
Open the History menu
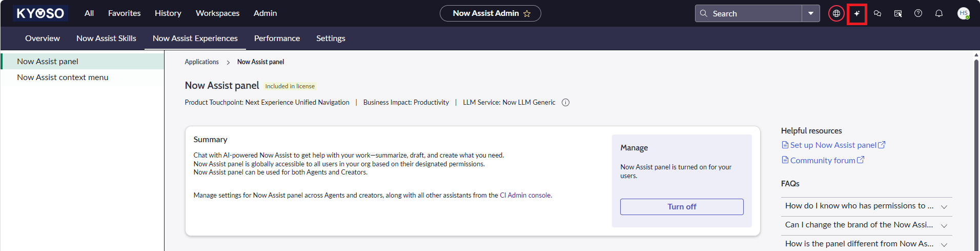(168, 13)
